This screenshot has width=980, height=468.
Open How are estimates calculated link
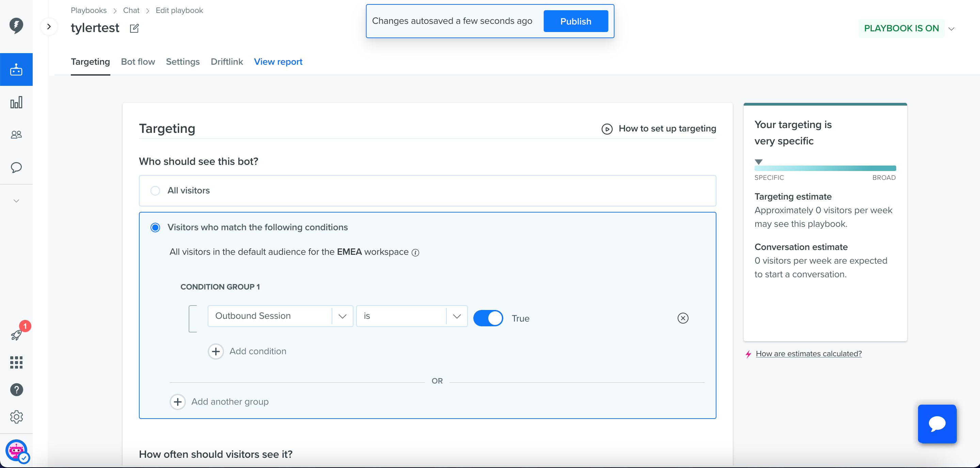pyautogui.click(x=808, y=354)
